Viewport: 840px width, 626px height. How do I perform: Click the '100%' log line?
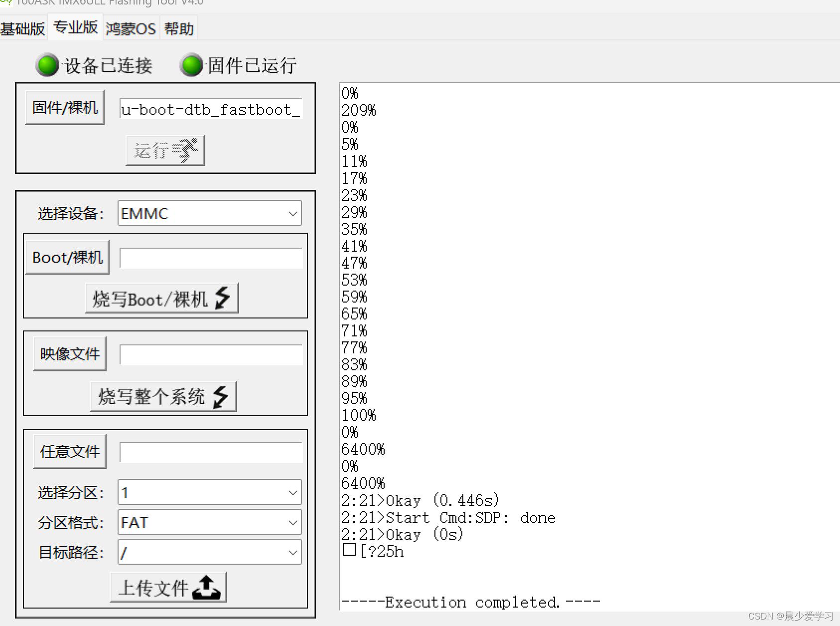tap(358, 416)
